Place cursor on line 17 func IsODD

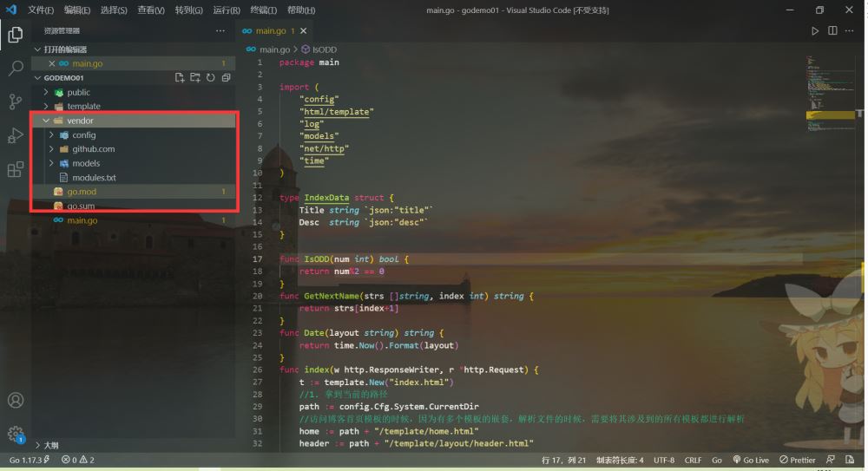[343, 259]
